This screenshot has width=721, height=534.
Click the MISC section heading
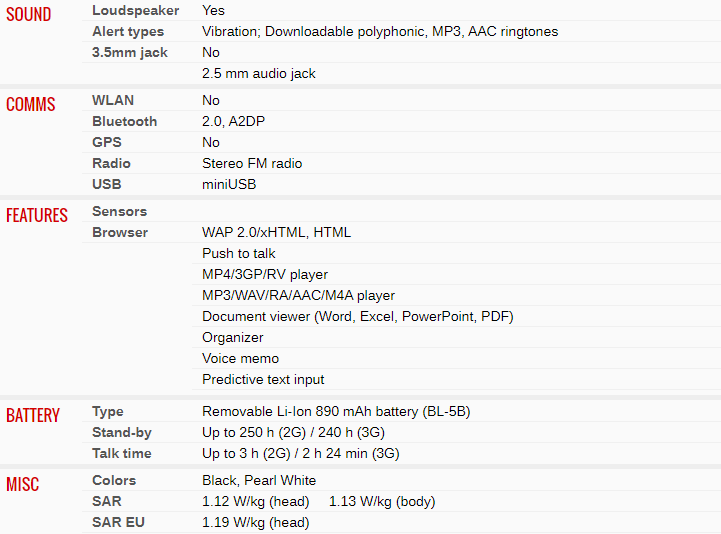[23, 484]
